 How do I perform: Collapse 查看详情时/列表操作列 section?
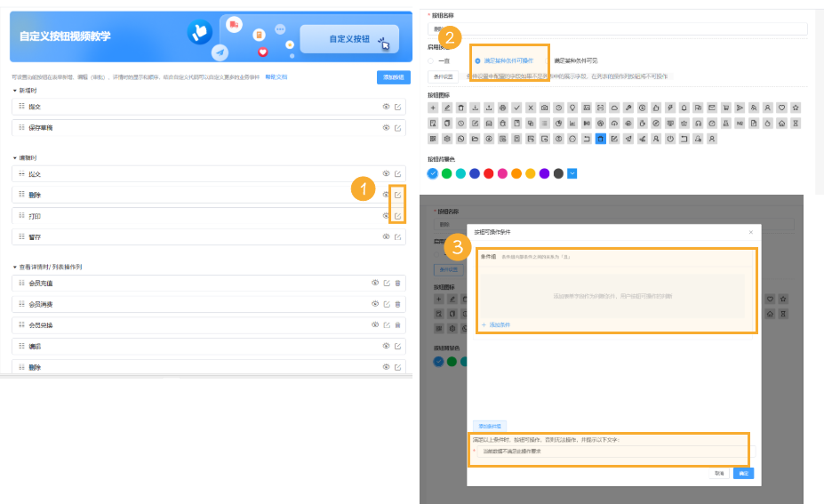15,267
